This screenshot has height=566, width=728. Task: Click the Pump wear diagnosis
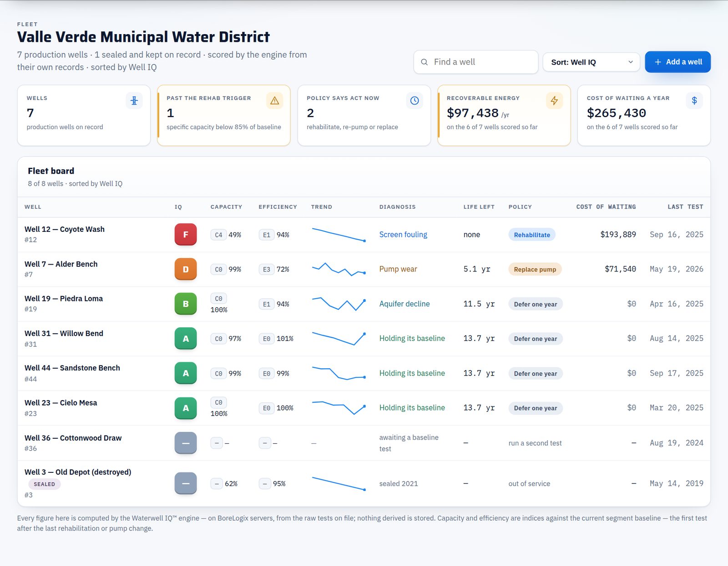tap(398, 269)
